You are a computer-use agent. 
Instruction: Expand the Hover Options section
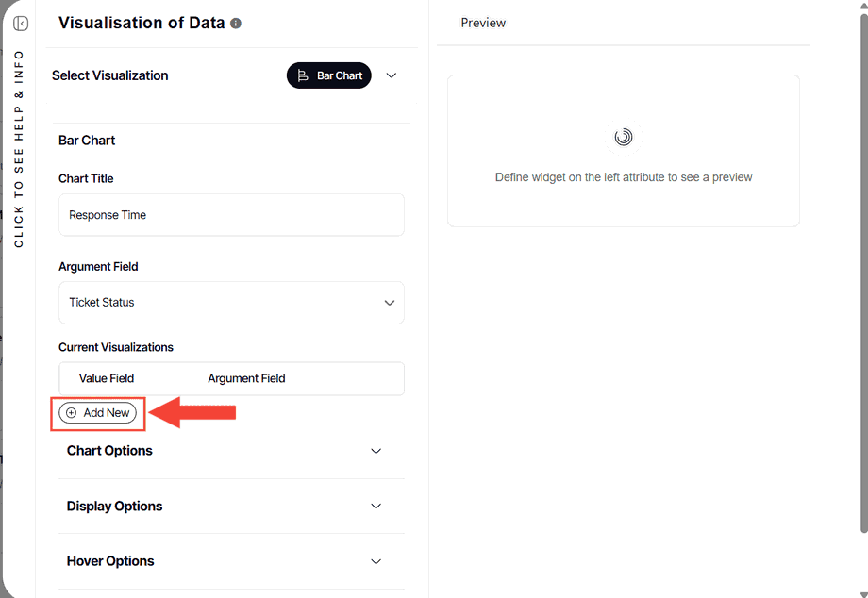pyautogui.click(x=376, y=561)
